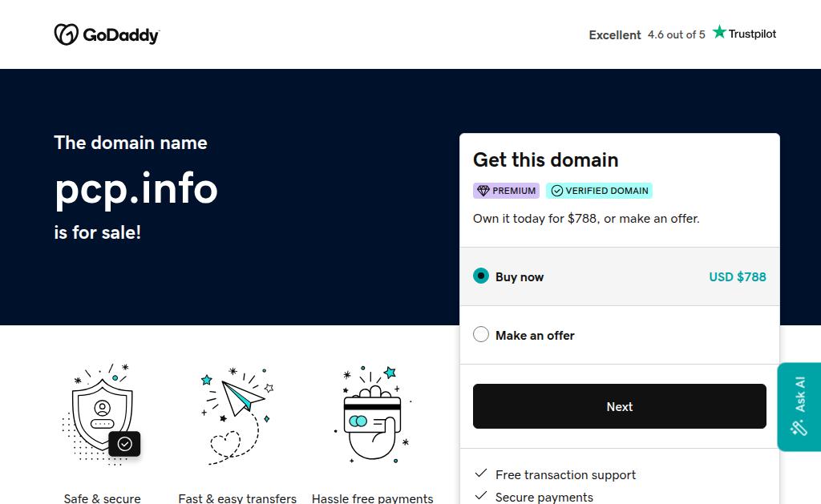Click the Trustpilot star icon
Screen dimensions: 821x504
coord(719,32)
